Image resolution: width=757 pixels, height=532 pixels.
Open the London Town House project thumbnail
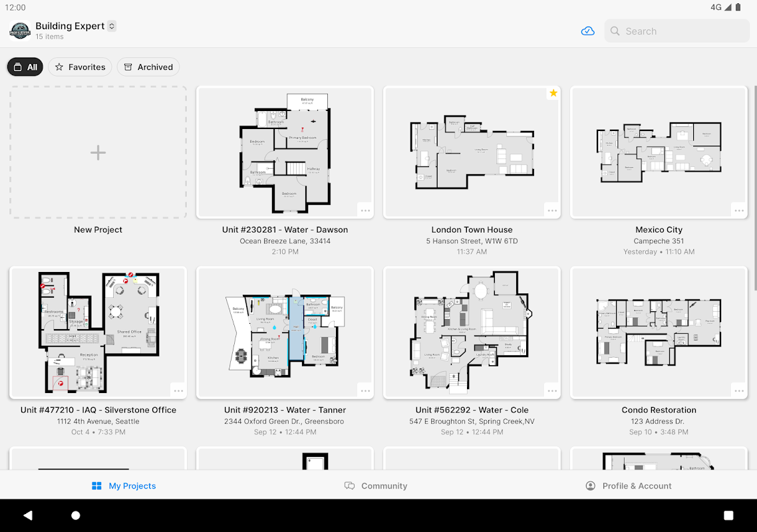point(472,152)
